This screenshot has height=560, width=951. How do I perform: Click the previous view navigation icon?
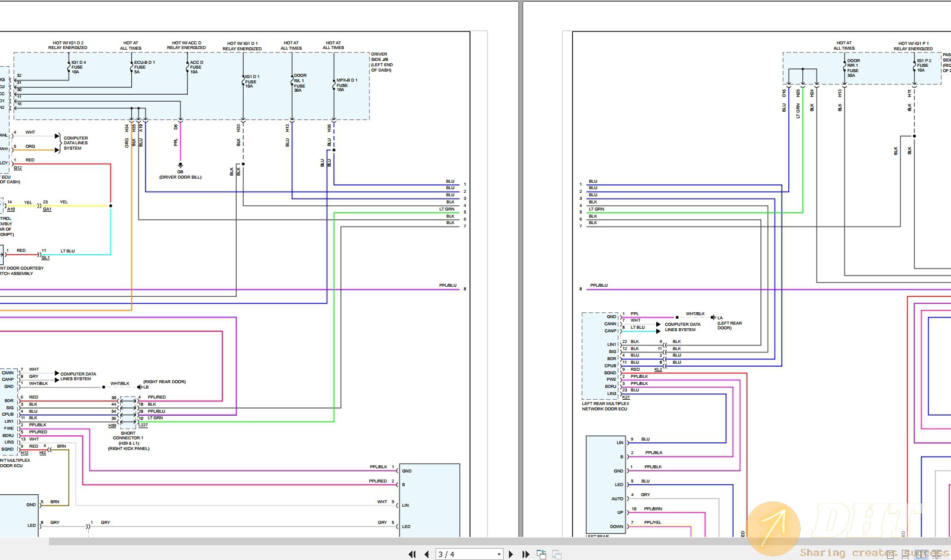[x=541, y=554]
